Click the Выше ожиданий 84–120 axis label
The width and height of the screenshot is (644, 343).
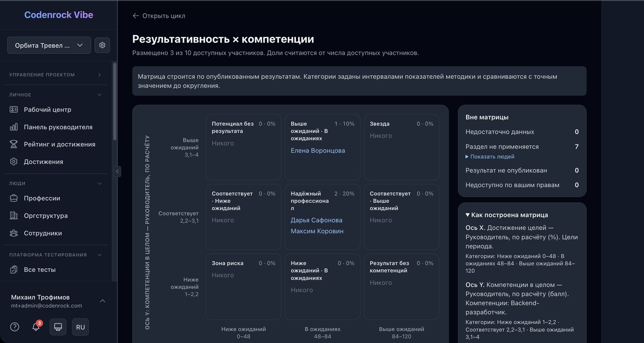[401, 333]
